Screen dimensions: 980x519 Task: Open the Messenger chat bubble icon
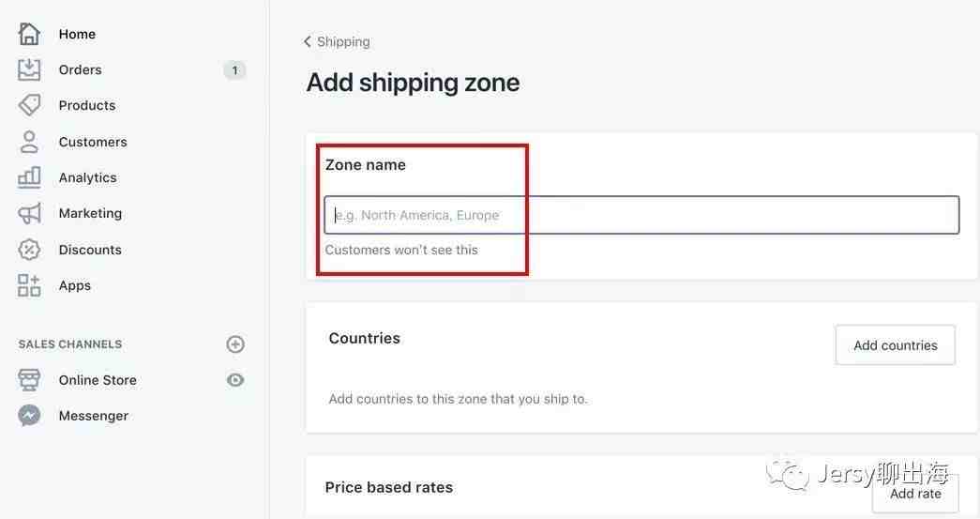pyautogui.click(x=29, y=416)
